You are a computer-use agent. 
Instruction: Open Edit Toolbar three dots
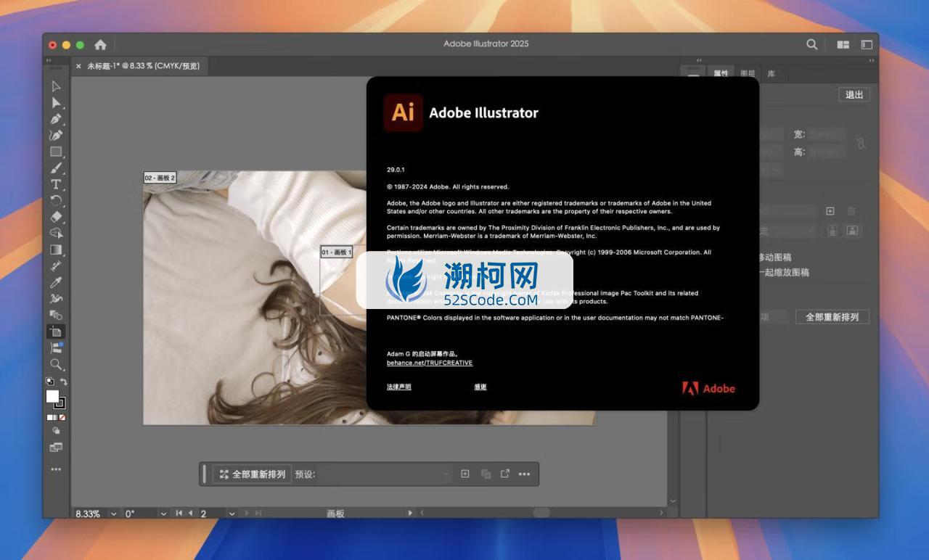click(x=56, y=469)
